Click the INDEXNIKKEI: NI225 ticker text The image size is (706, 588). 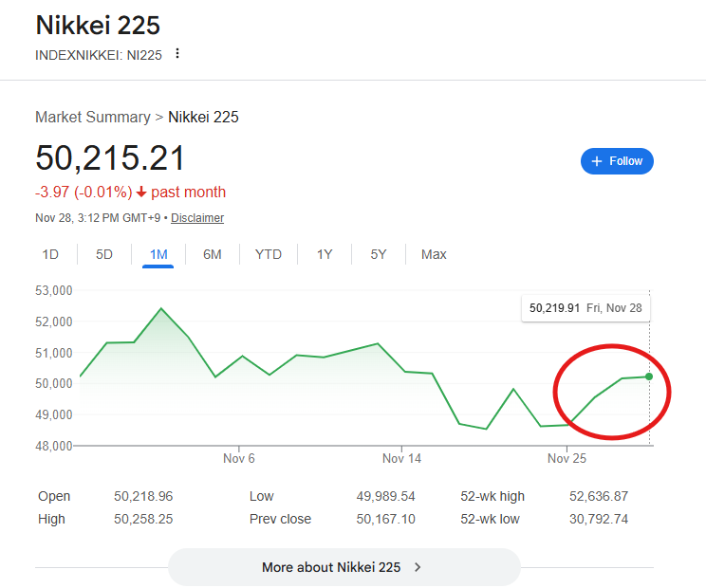pos(99,55)
